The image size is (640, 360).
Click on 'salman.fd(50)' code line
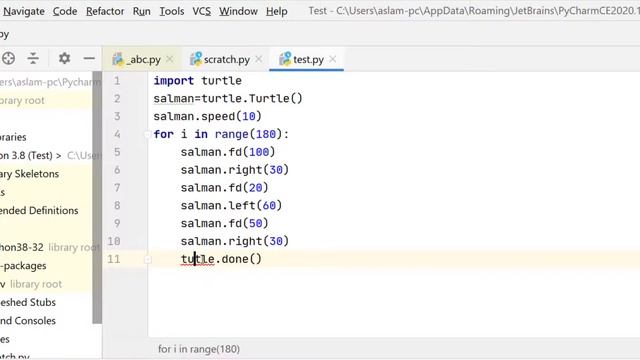pos(224,223)
